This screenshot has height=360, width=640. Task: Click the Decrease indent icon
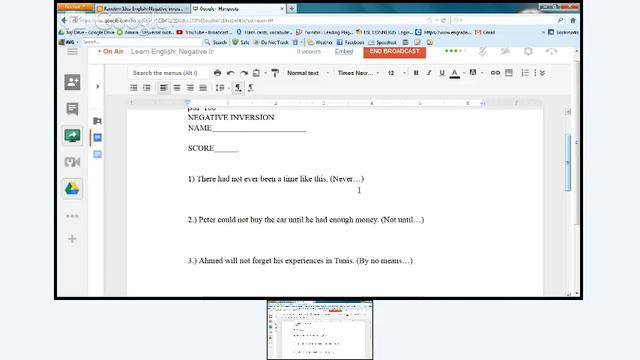pyautogui.click(x=133, y=88)
